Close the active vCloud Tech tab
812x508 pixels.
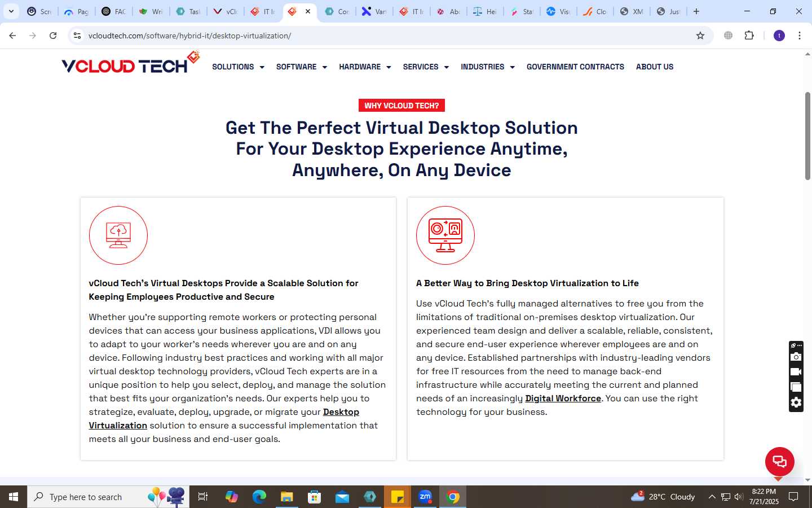coord(308,11)
